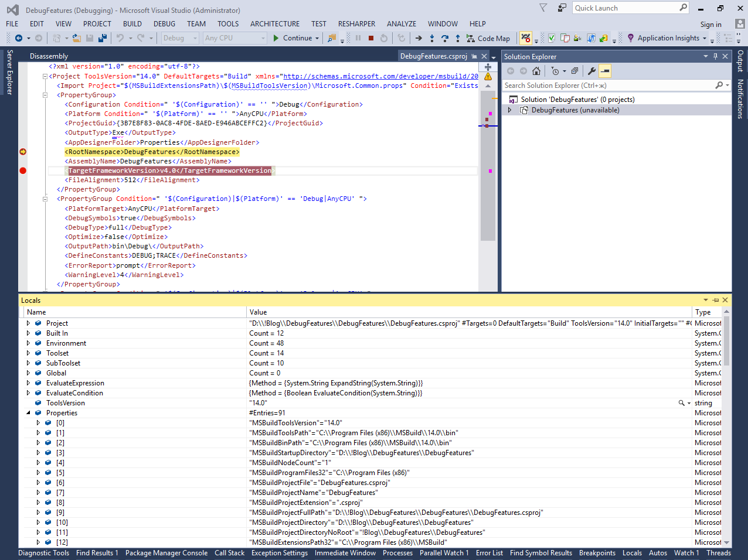Open the Application Insights dropdown
This screenshot has height=560, width=748.
(668, 38)
